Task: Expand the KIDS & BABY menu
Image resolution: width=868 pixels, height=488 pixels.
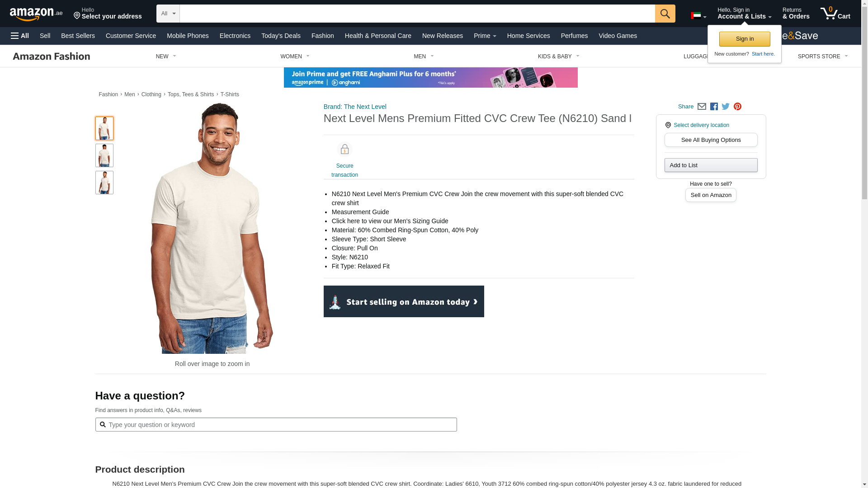Action: [x=558, y=56]
